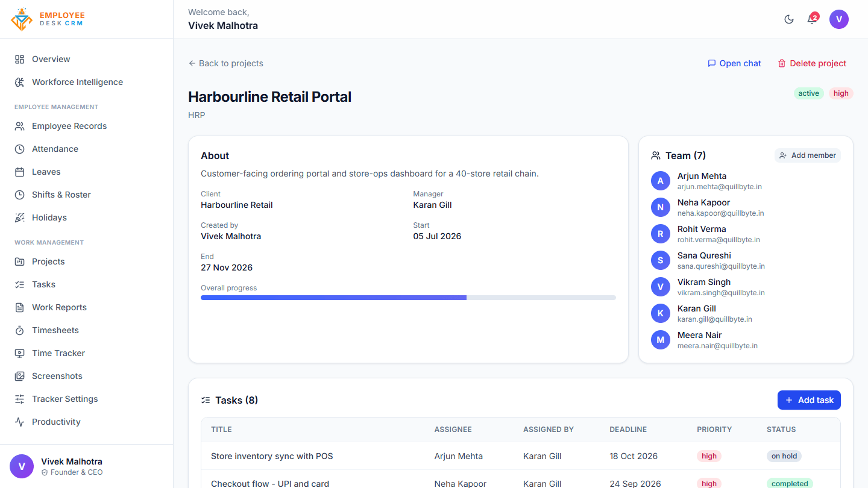Click the Shifts & Roster clock icon
The height and width of the screenshot is (488, 868).
pyautogui.click(x=20, y=195)
